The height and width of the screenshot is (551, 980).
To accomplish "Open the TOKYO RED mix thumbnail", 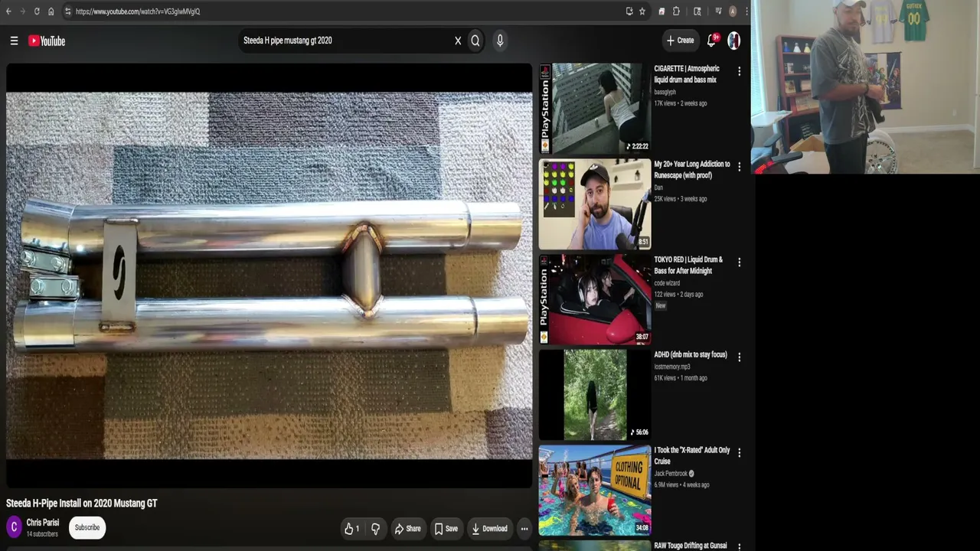I will pyautogui.click(x=595, y=299).
